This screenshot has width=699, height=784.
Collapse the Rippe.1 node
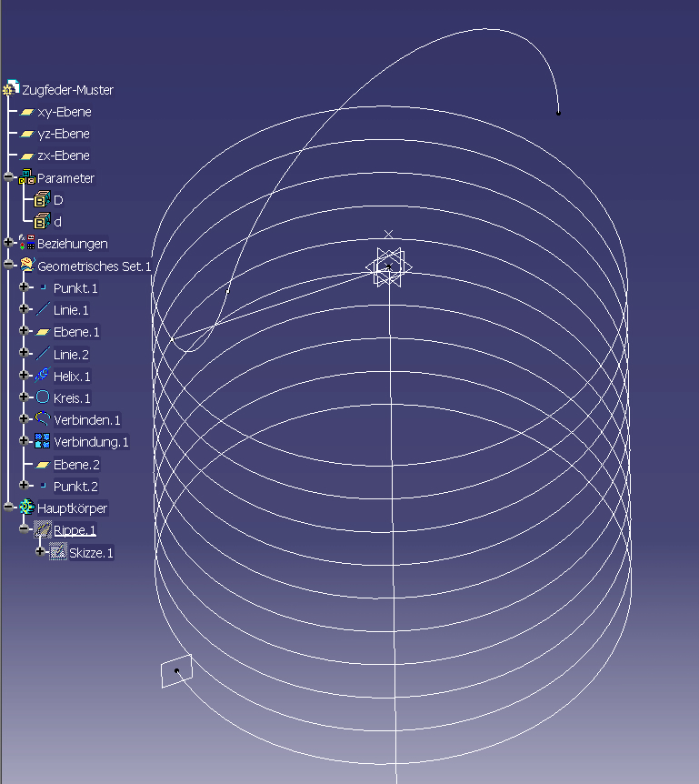24,529
